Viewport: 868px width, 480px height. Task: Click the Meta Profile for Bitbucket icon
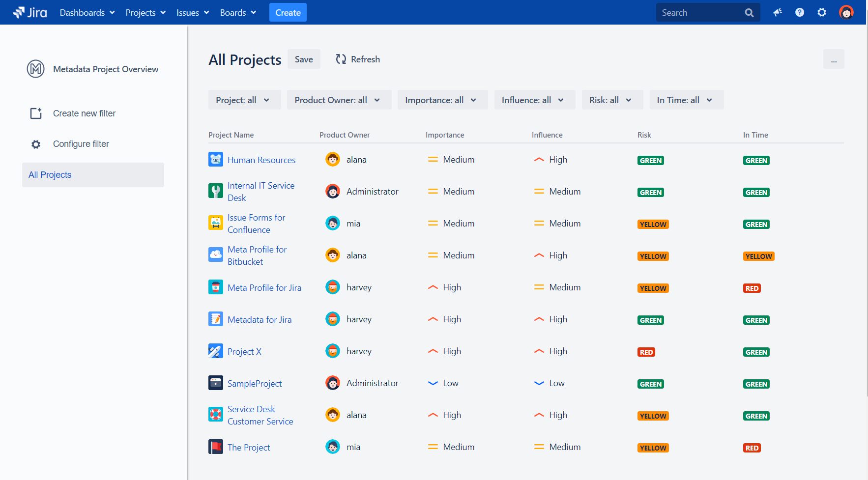click(x=216, y=255)
